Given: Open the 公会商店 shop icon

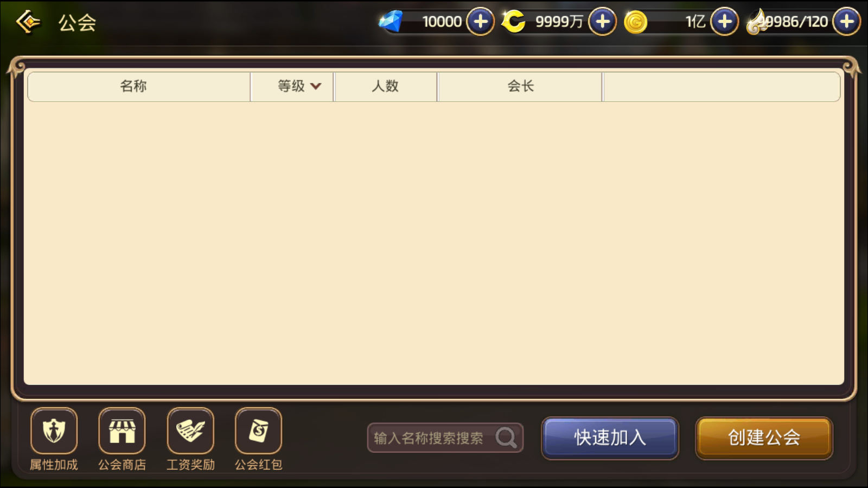Looking at the screenshot, I should click(122, 431).
